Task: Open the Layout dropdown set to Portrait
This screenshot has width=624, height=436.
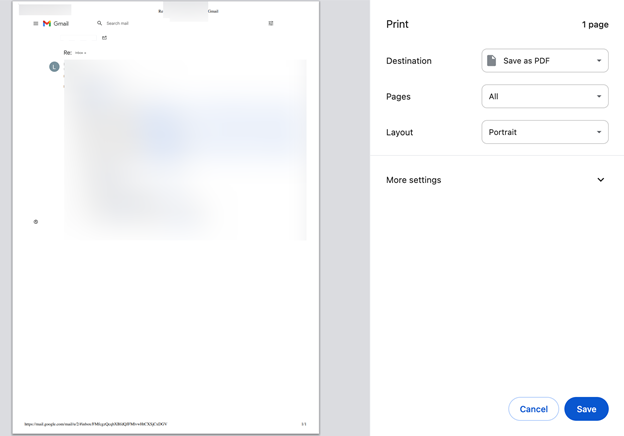Action: 544,132
